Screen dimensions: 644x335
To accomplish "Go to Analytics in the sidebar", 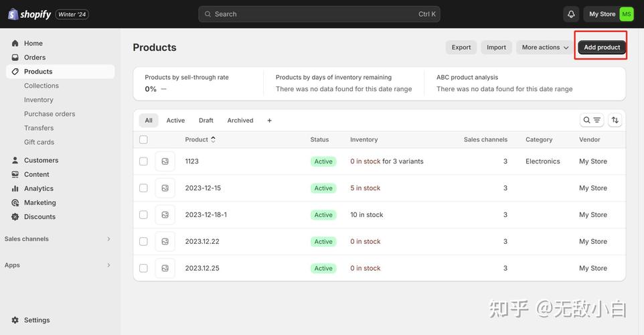I will pyautogui.click(x=39, y=188).
